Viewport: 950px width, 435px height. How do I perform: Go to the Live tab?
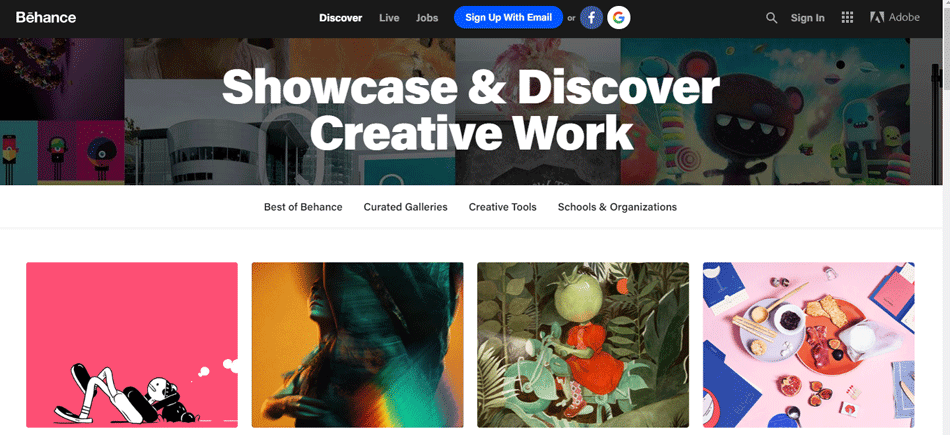tap(389, 18)
